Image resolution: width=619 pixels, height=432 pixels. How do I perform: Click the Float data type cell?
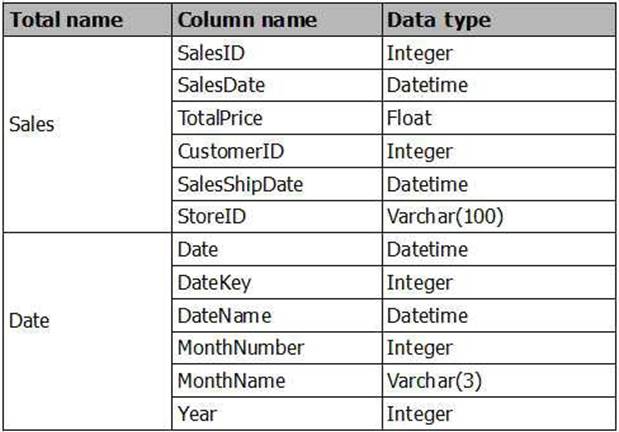(409, 118)
